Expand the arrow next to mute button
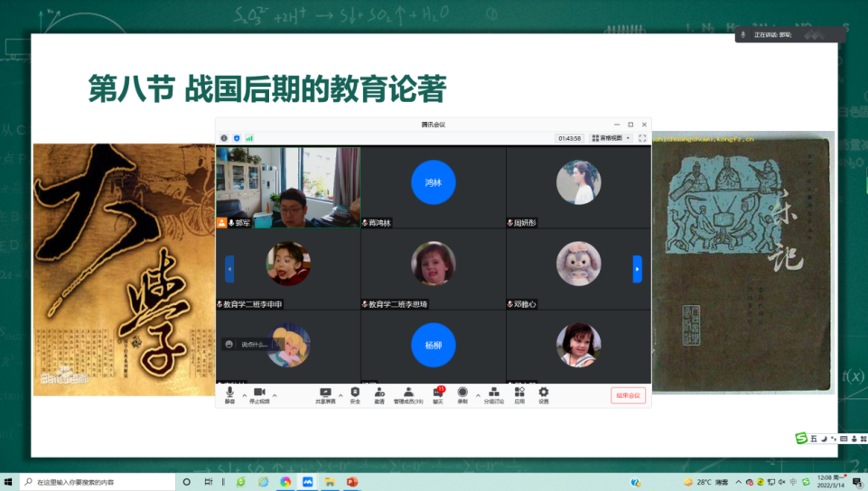Screen dimensions: 868x491 click(x=244, y=394)
